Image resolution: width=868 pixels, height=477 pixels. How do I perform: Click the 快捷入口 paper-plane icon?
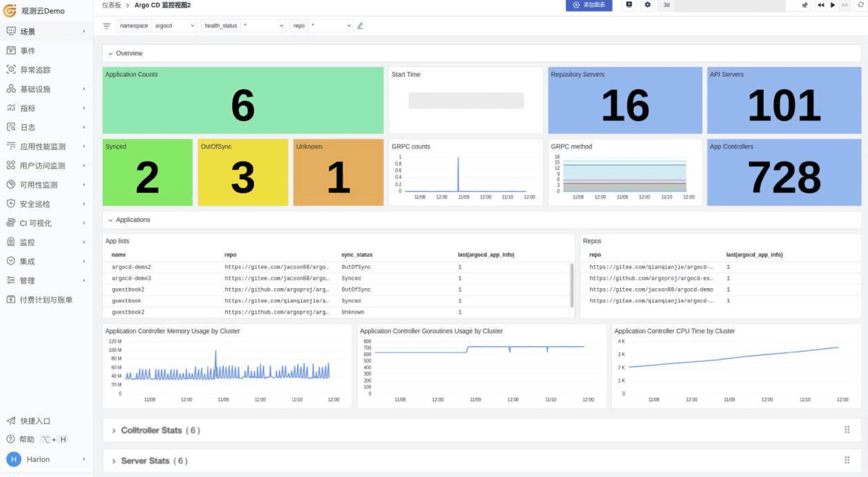pos(11,421)
